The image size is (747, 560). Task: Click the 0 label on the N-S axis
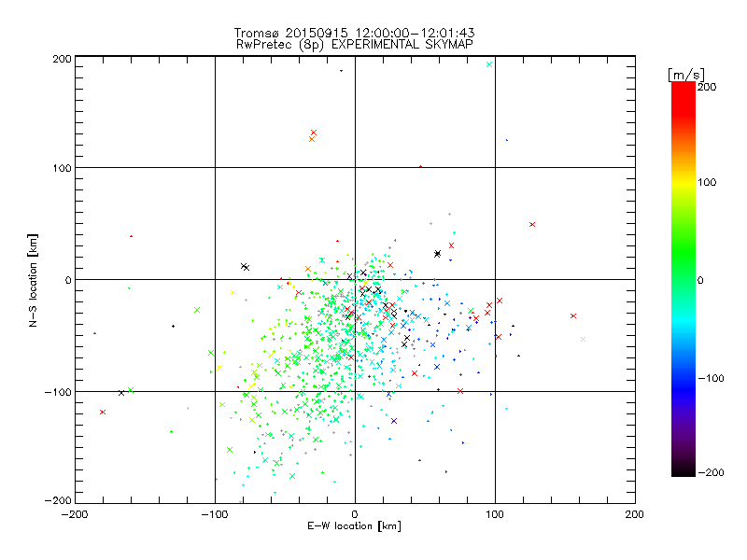68,280
